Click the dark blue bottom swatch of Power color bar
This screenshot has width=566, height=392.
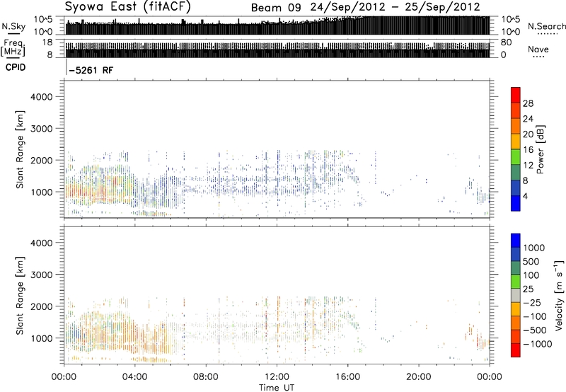click(x=516, y=203)
